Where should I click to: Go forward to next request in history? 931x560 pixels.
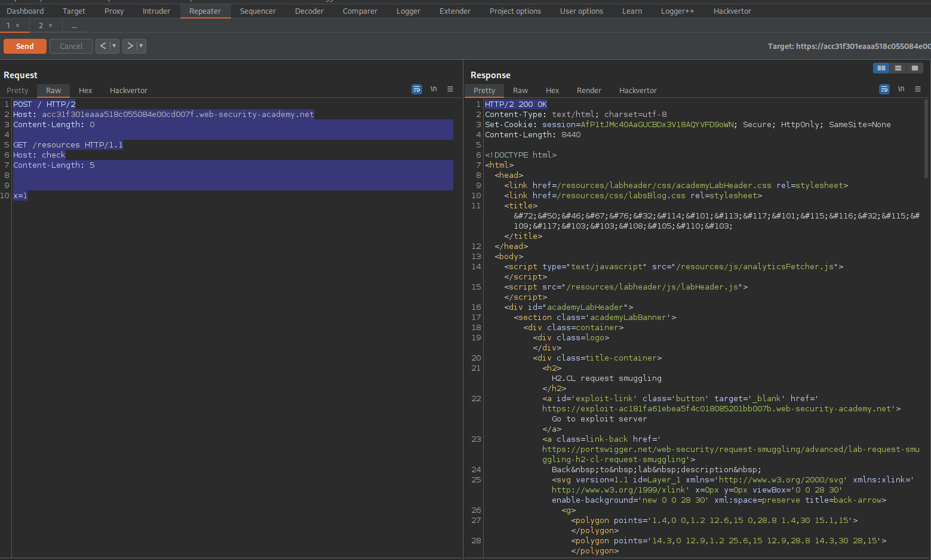coord(130,46)
